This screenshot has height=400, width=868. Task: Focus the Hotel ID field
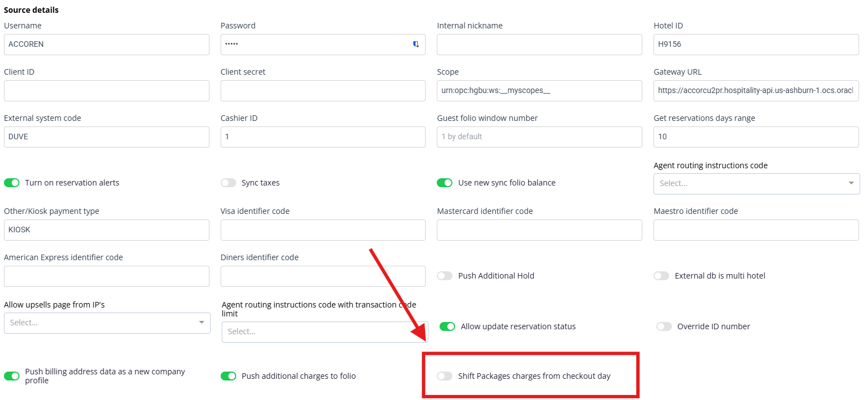[755, 45]
